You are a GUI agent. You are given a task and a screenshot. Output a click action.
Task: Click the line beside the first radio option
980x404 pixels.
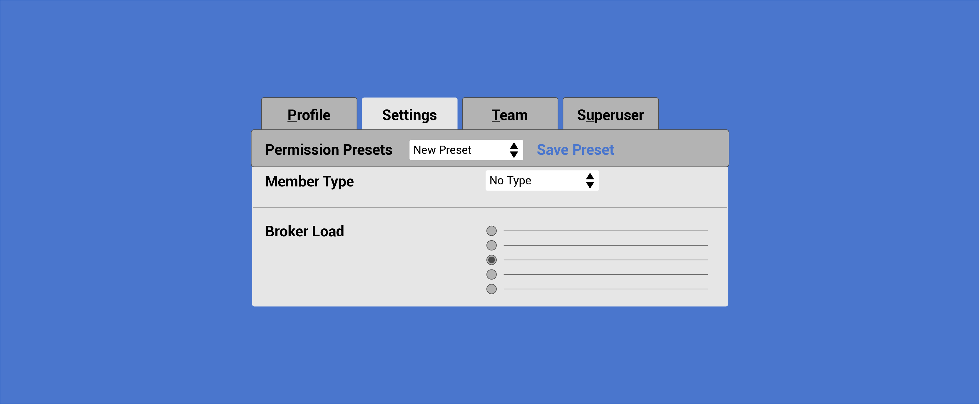click(x=606, y=231)
